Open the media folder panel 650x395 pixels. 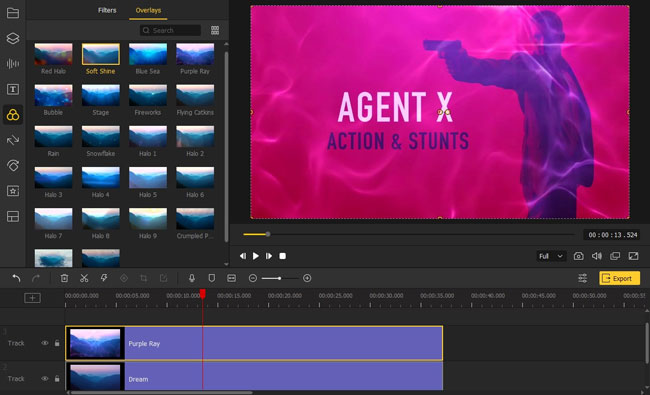[x=13, y=13]
